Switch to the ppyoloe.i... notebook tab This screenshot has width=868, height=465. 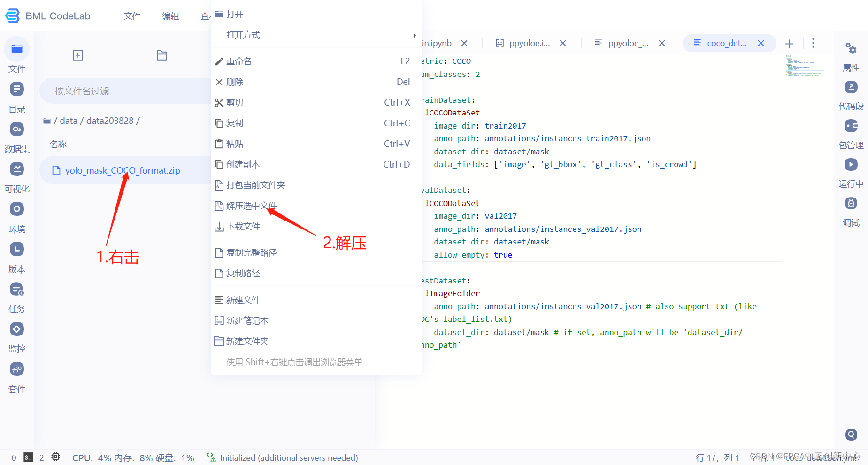(x=529, y=43)
